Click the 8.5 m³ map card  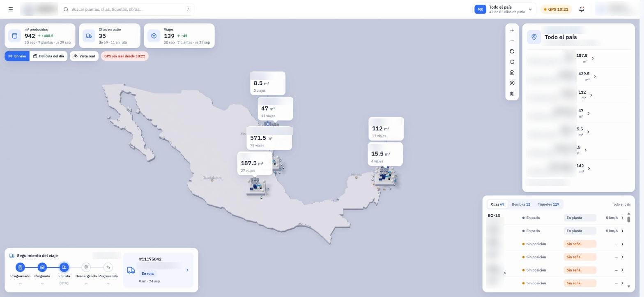coord(267,84)
